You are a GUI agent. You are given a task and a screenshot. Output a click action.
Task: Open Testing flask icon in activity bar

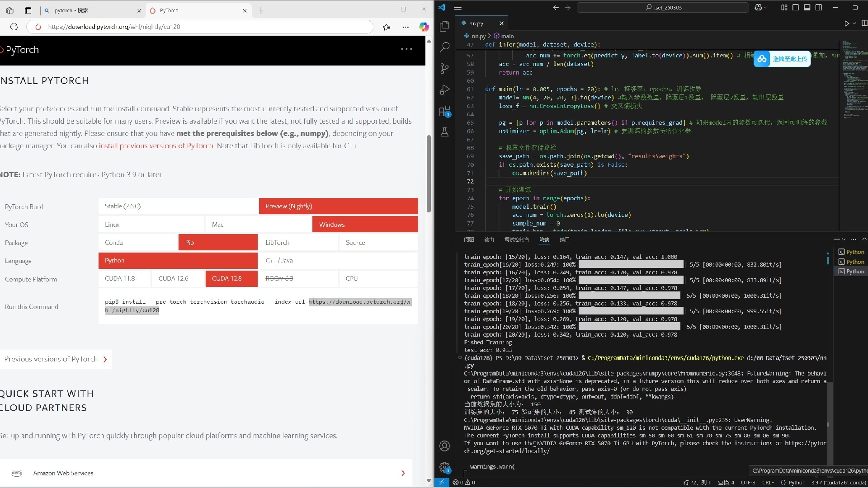[444, 132]
